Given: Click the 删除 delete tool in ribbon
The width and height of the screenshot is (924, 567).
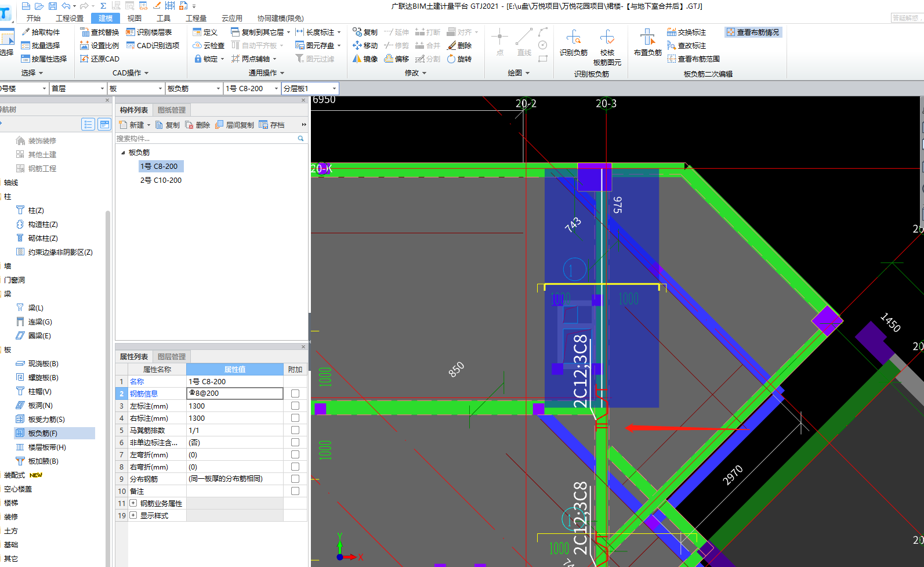Looking at the screenshot, I should 459,45.
